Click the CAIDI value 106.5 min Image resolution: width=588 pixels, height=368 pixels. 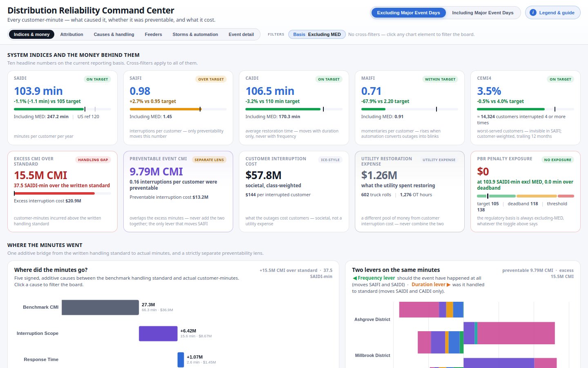pyautogui.click(x=269, y=91)
